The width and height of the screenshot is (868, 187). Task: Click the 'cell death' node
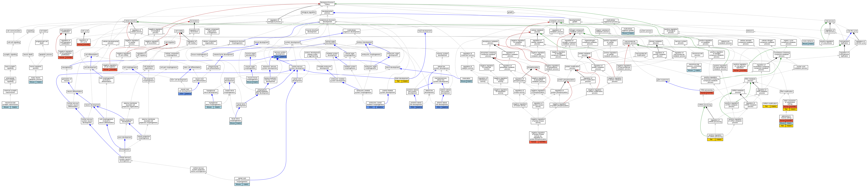point(44,31)
